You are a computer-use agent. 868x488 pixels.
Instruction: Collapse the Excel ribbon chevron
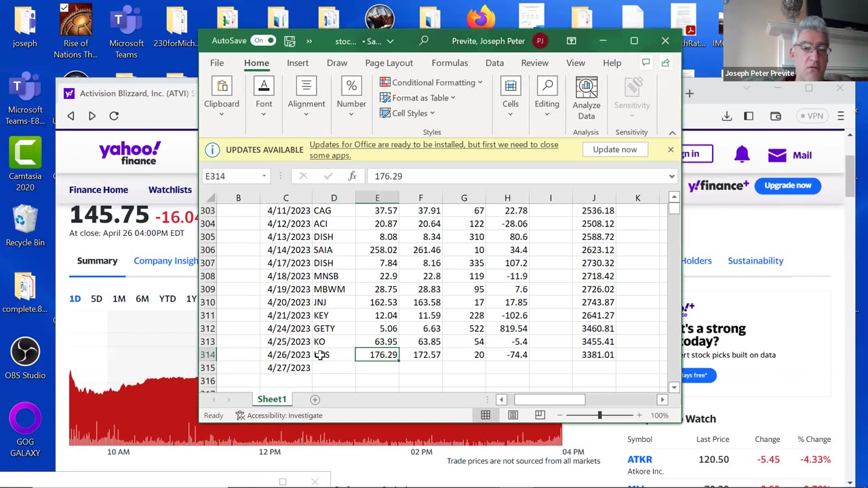(672, 132)
